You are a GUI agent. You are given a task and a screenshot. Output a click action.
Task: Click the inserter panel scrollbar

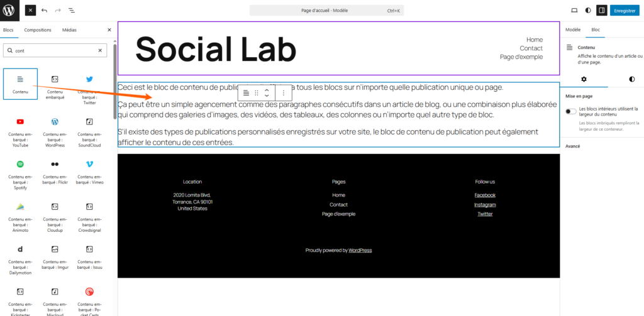115,81
